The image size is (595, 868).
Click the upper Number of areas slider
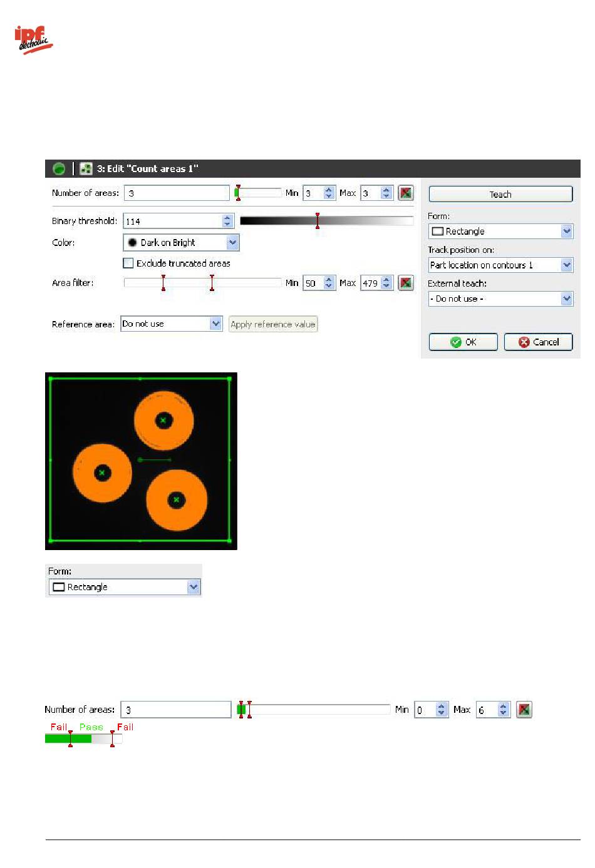tap(258, 193)
